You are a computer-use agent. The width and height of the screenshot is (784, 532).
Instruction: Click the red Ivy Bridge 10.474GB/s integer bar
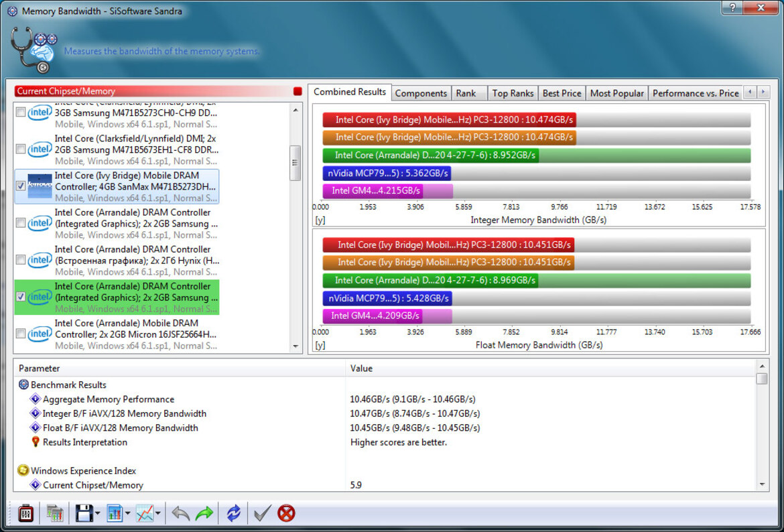click(449, 120)
